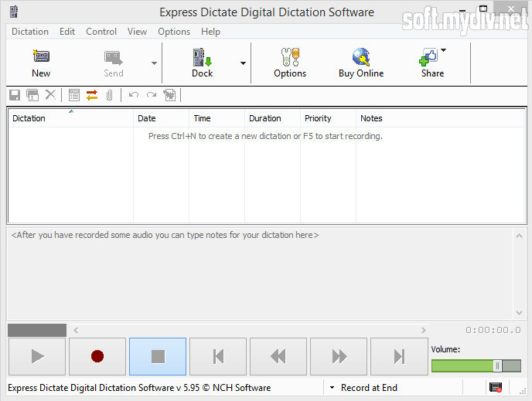Click the Stop button
This screenshot has height=401, width=532.
point(158,356)
